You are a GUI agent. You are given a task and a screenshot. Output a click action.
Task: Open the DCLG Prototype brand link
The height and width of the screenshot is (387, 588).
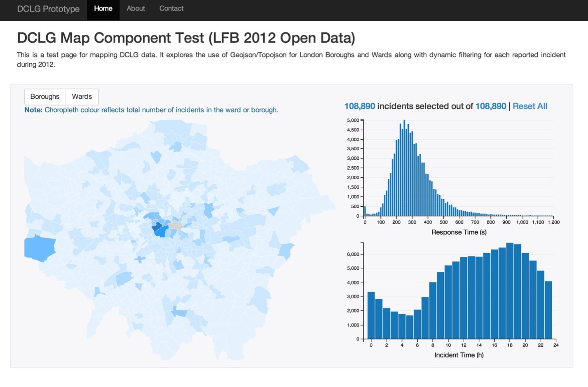coord(48,9)
